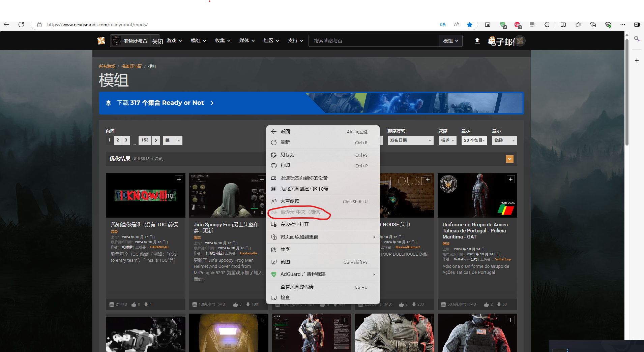Open the 发布日期 sort-by dropdown

pyautogui.click(x=410, y=140)
